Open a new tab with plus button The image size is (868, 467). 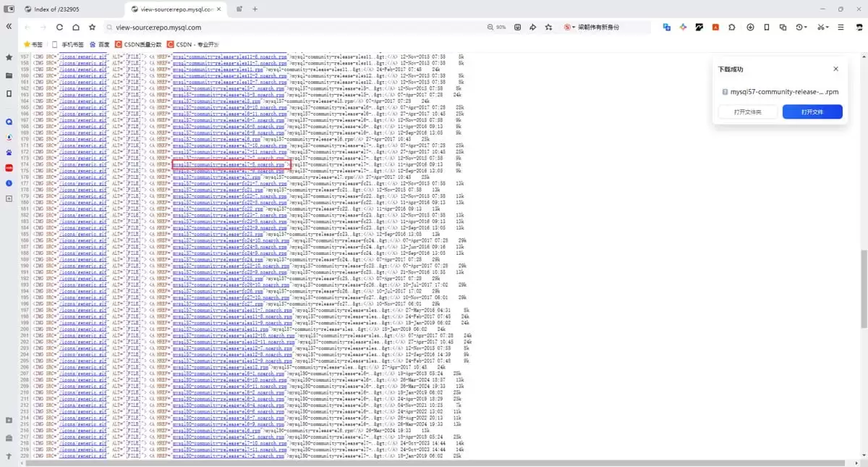click(x=255, y=9)
